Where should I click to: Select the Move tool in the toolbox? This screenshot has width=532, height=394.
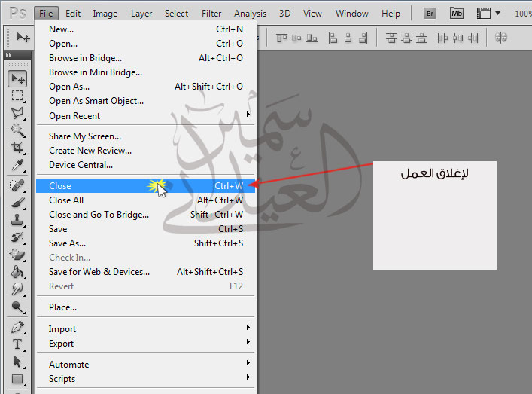click(17, 79)
